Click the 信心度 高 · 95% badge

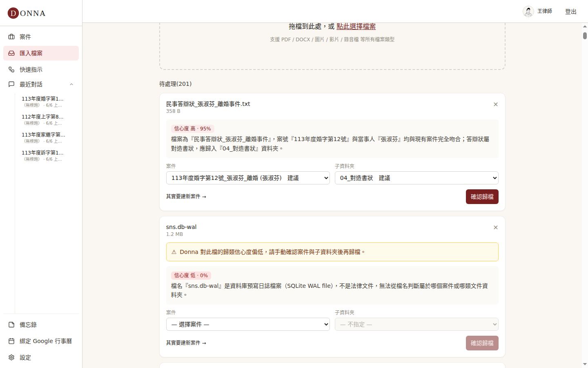[x=192, y=128]
